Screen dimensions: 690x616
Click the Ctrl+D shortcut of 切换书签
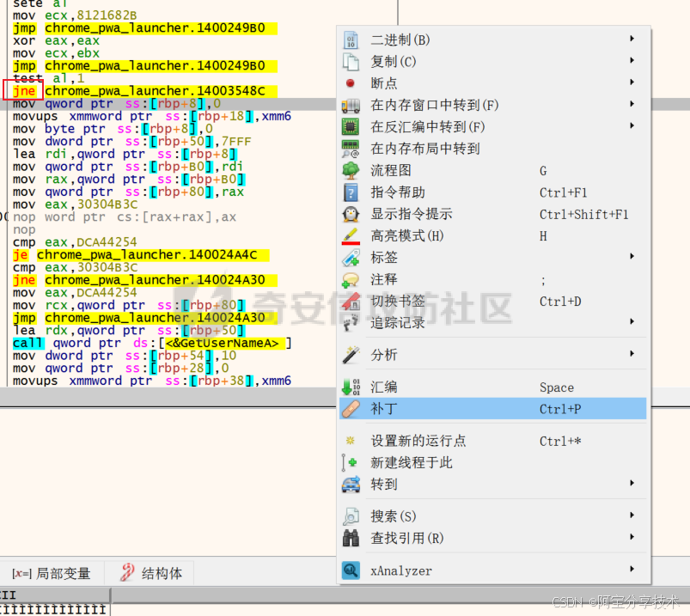(x=560, y=302)
